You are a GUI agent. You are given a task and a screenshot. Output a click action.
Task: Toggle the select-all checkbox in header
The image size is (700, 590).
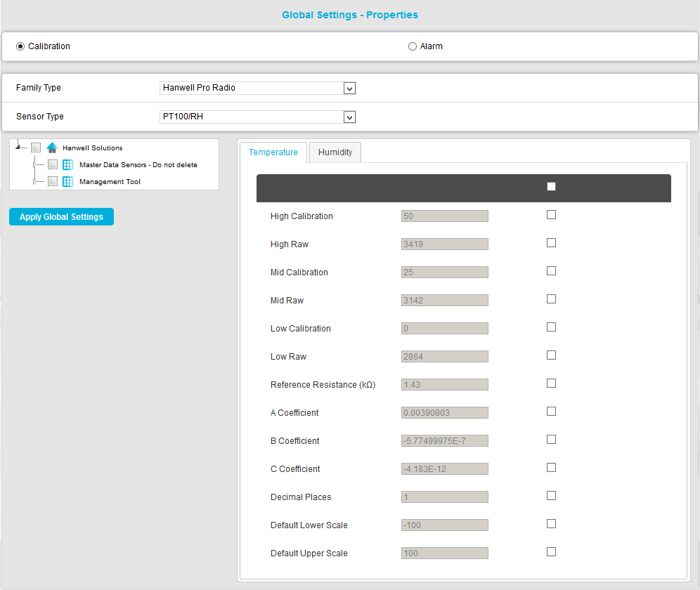coord(551,187)
